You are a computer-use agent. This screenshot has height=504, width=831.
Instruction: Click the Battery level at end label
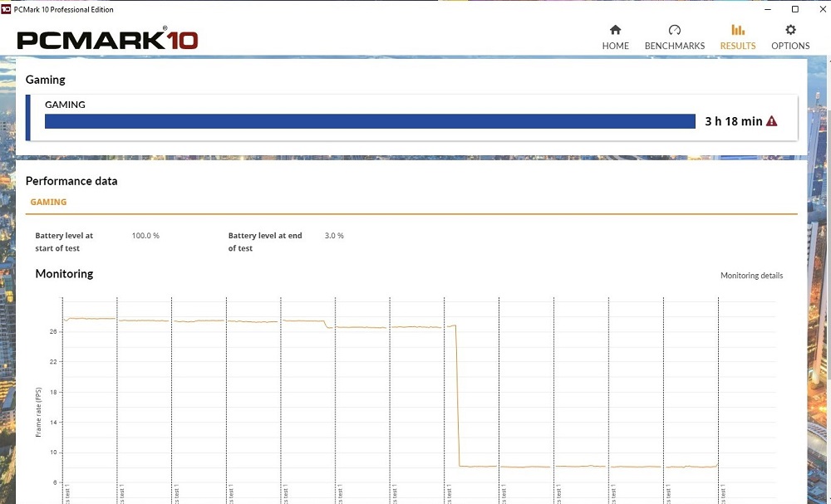(x=265, y=242)
